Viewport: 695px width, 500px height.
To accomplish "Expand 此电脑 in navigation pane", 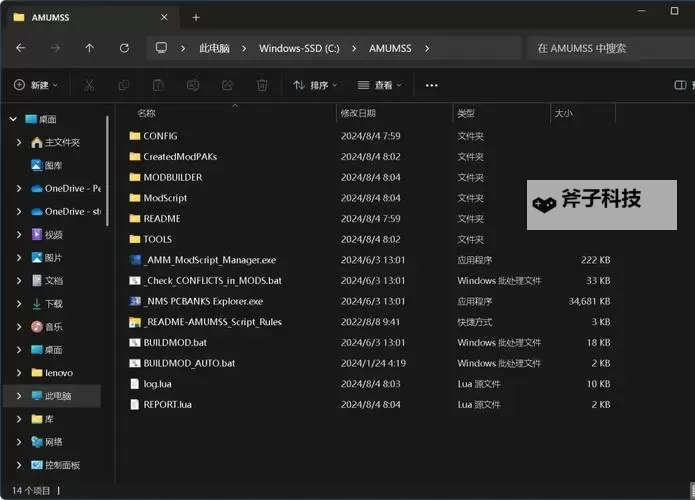I will [x=19, y=396].
